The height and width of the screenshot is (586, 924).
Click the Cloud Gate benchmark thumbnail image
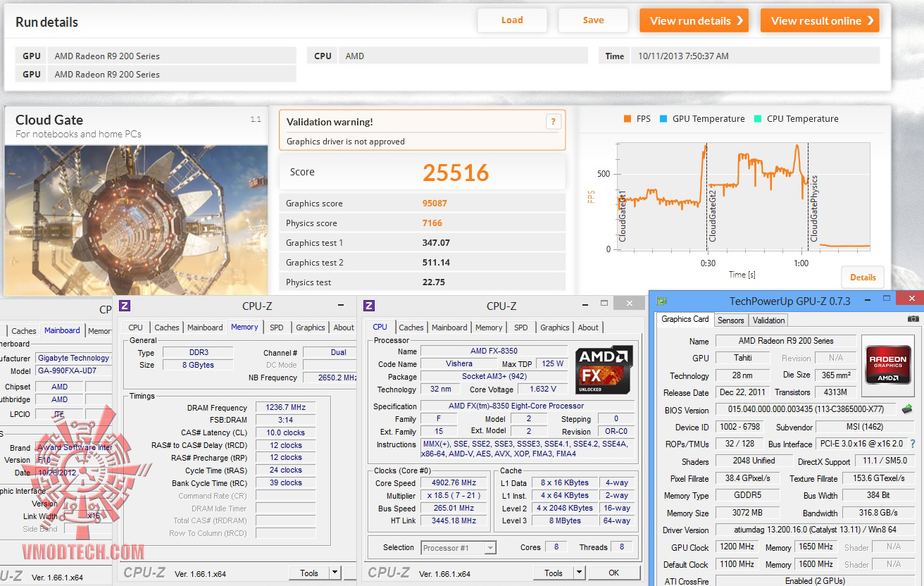[x=136, y=220]
